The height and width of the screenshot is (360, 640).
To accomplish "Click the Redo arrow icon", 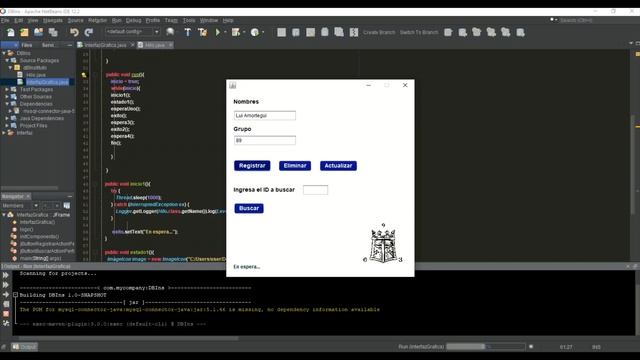I will point(89,32).
